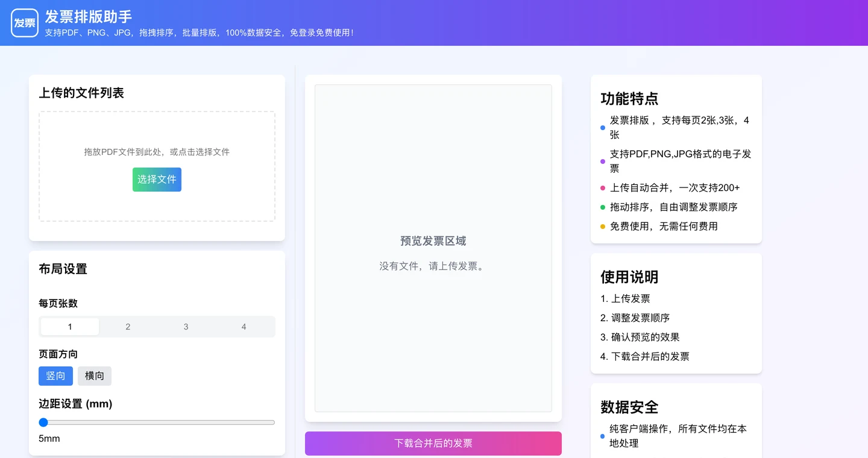This screenshot has height=458, width=868.
Task: Click step '3. 确认预览的效果'
Action: click(640, 337)
